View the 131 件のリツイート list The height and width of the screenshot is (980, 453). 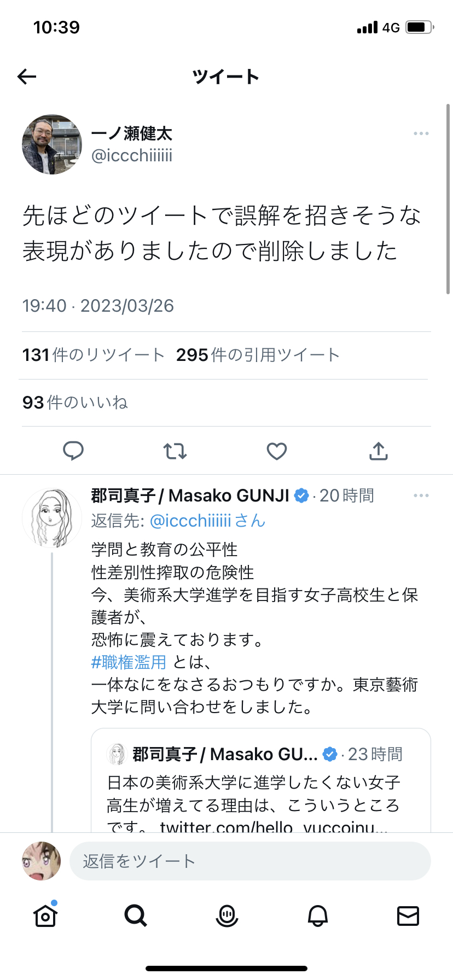coord(93,355)
